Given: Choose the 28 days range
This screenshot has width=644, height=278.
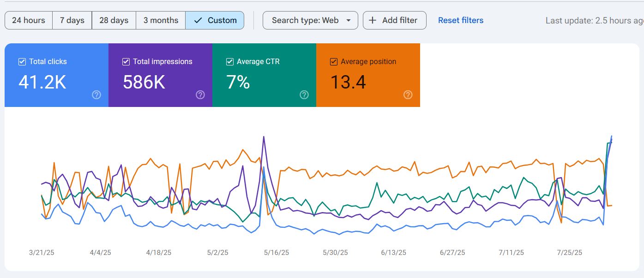Looking at the screenshot, I should tap(114, 20).
